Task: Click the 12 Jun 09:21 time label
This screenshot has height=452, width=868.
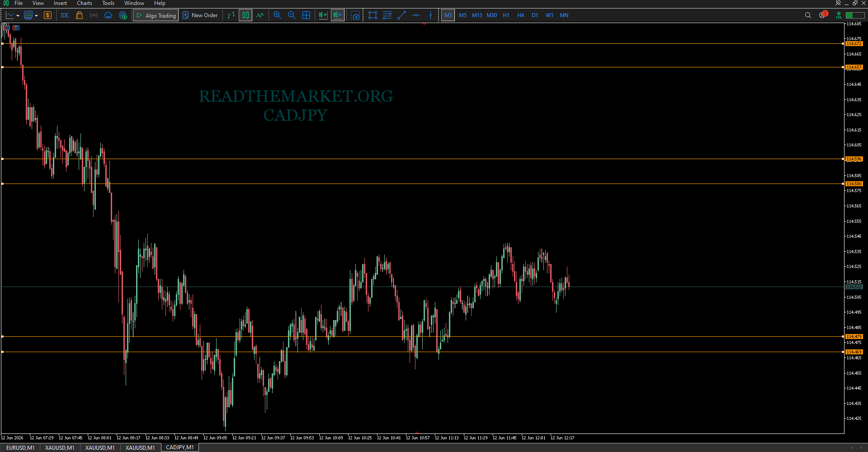Action: (x=244, y=438)
